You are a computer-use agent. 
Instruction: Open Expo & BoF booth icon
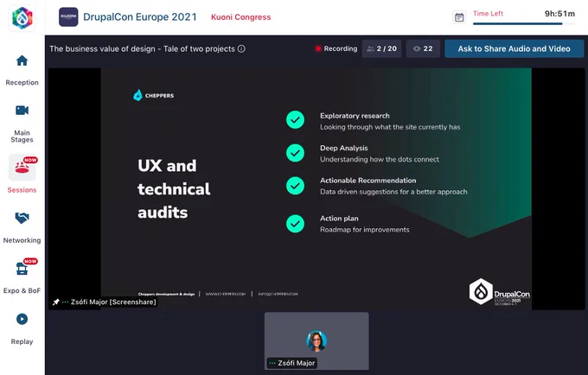click(x=22, y=268)
